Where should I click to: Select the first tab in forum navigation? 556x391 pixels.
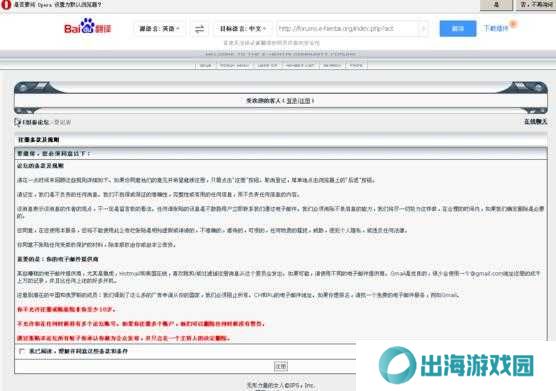click(206, 66)
